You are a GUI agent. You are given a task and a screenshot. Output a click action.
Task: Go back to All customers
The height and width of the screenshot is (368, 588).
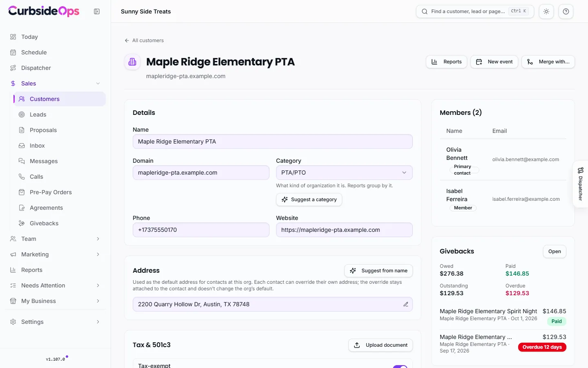[144, 40]
